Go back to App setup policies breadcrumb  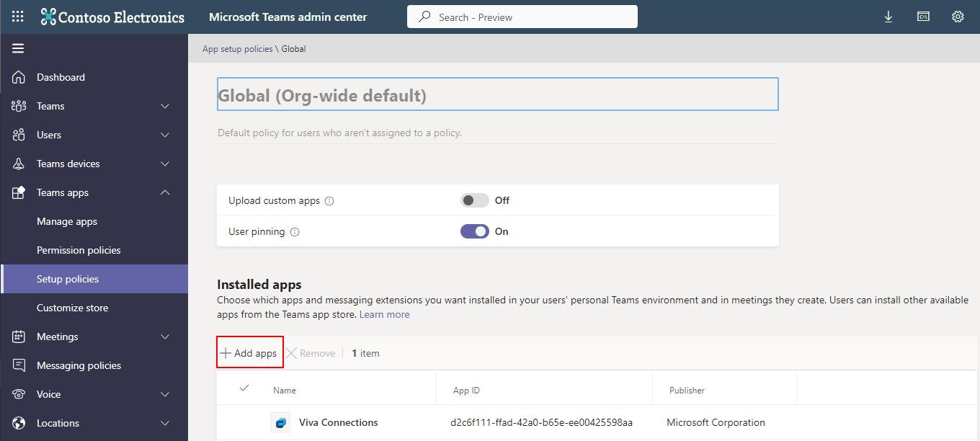(238, 49)
